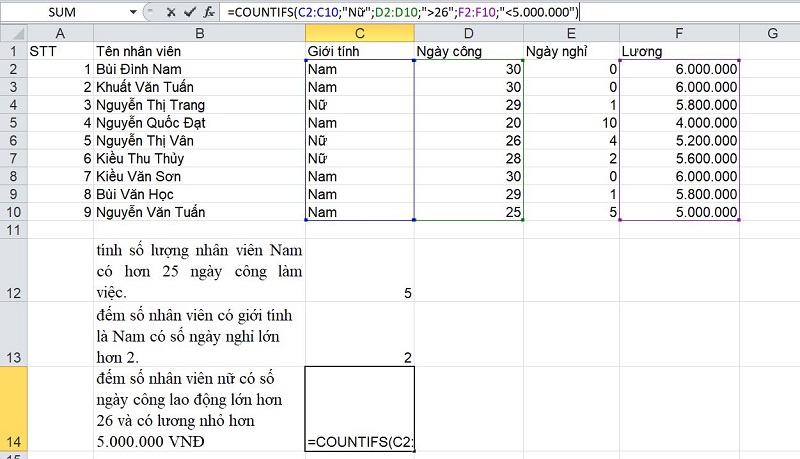
Task: Click gender cell Nữ for Nguyễn Thị Trang
Action: pyautogui.click(x=360, y=105)
